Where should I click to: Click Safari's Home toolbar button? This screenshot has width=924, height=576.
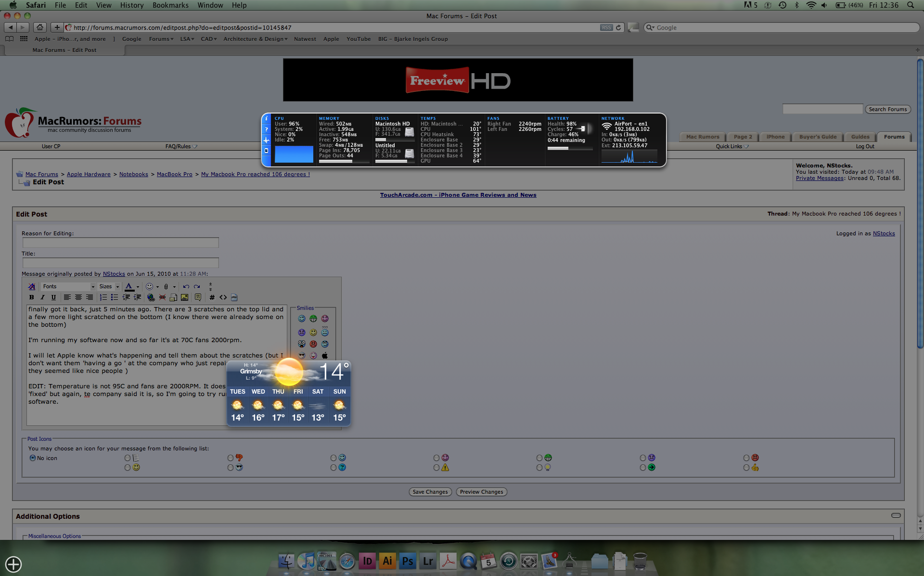tap(40, 27)
